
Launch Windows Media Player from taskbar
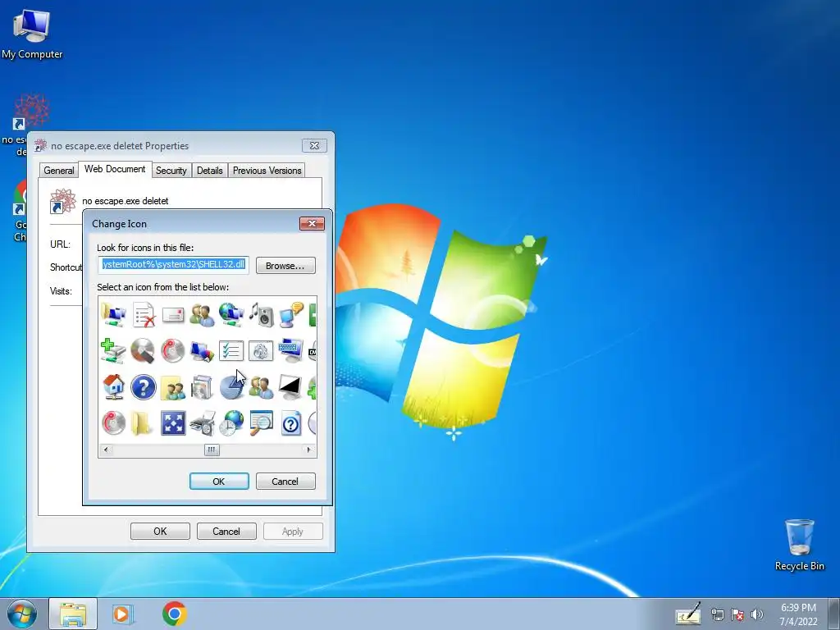coord(123,614)
